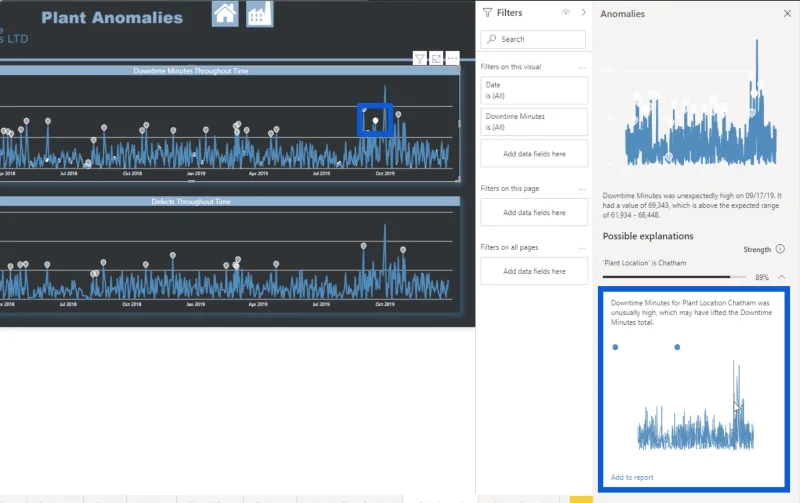The height and width of the screenshot is (503, 800).
Task: Show Strength info tooltip icon
Action: click(x=780, y=249)
